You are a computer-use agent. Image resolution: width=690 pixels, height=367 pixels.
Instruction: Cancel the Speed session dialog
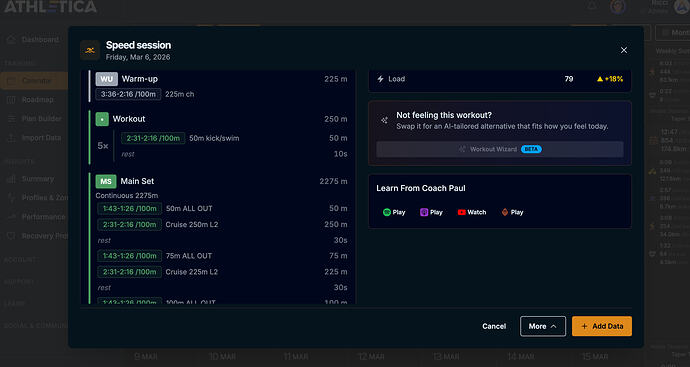pyautogui.click(x=494, y=326)
